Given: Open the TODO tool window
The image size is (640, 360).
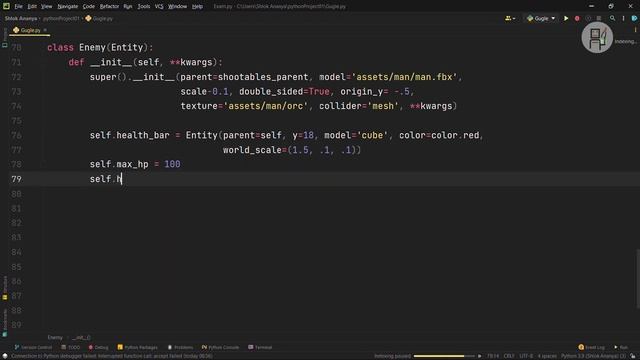Looking at the screenshot, I should coord(71,347).
